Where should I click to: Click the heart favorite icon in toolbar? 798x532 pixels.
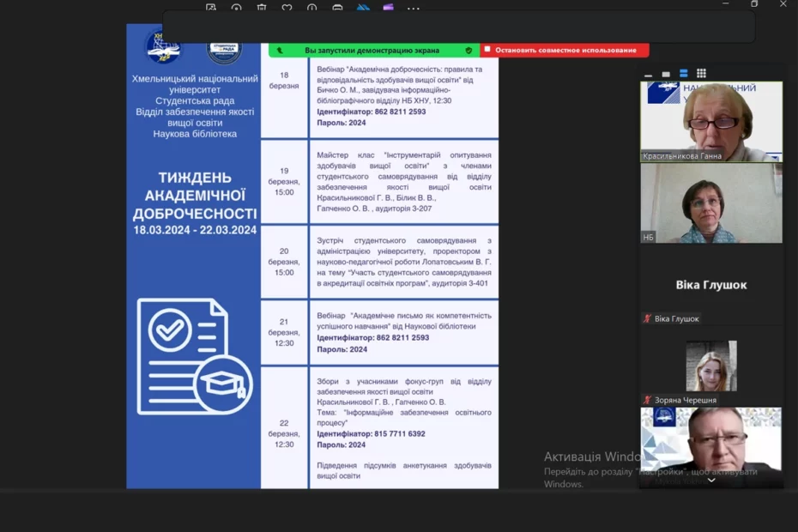click(287, 9)
